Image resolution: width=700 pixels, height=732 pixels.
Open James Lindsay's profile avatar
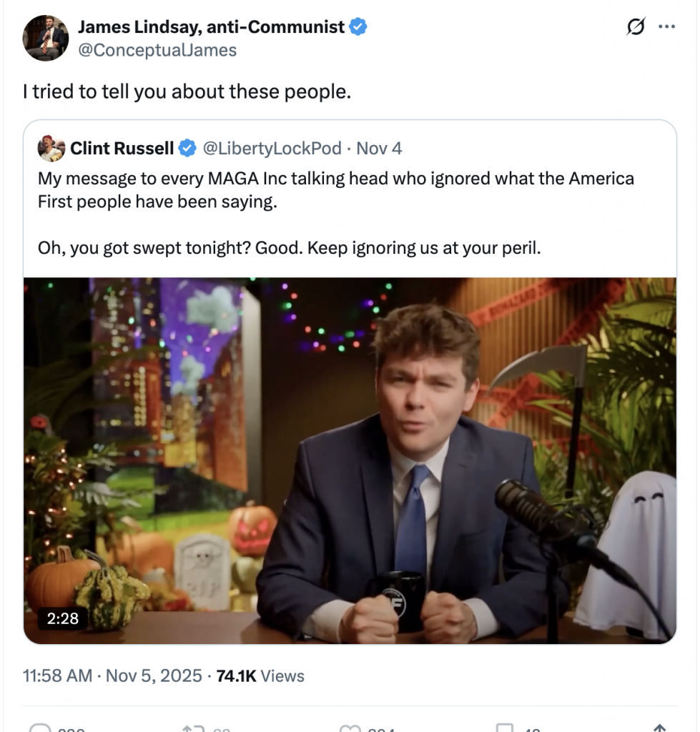[x=46, y=38]
